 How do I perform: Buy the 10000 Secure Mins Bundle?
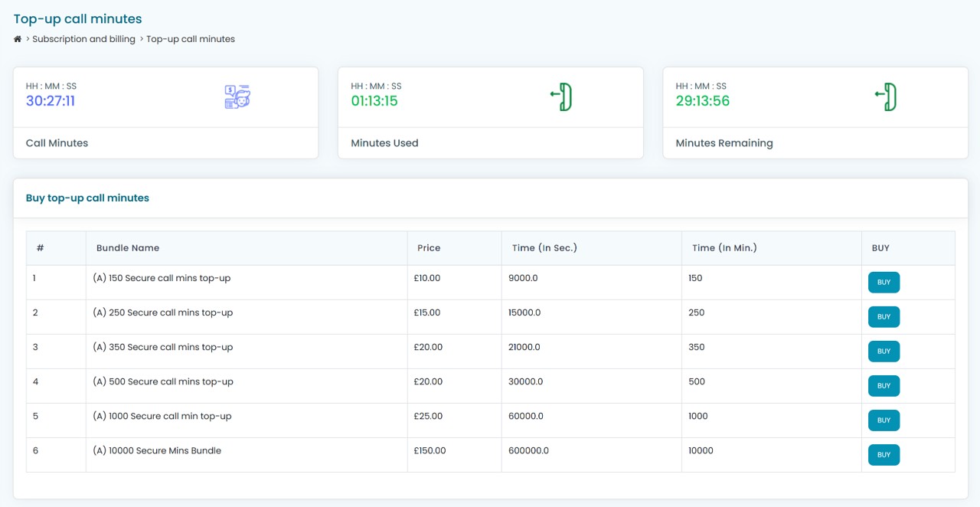(x=884, y=455)
